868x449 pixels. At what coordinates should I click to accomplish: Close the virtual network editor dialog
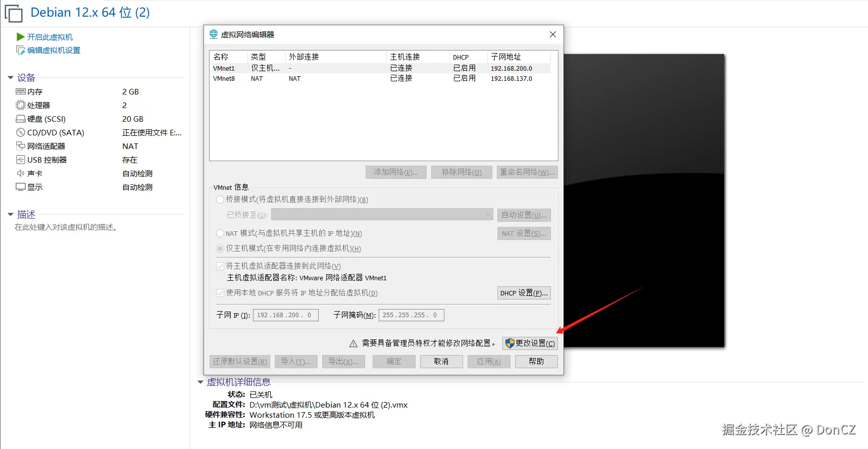(553, 34)
